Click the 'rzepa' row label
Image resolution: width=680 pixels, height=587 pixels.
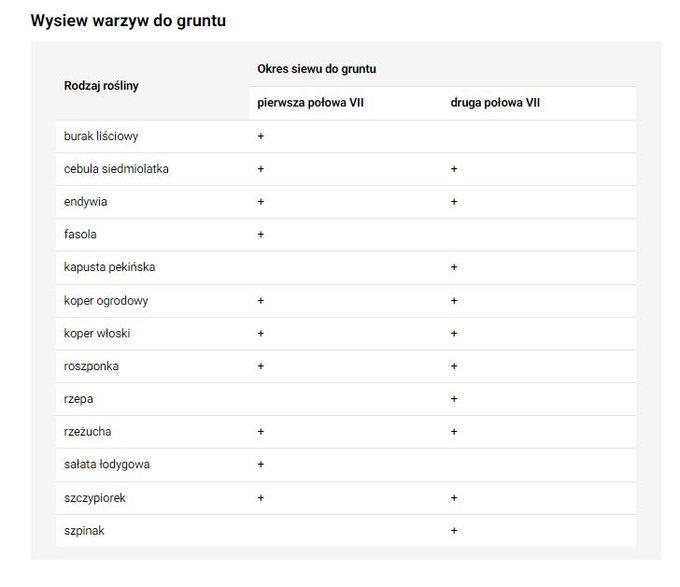78,399
